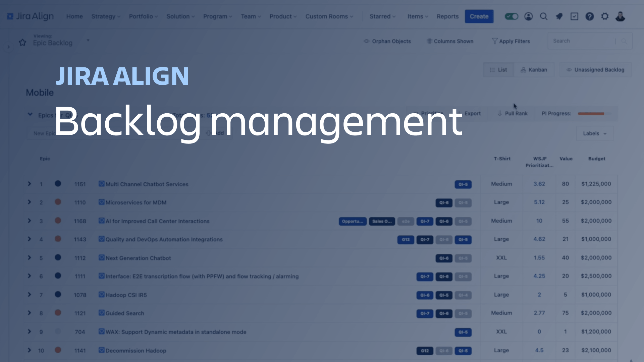This screenshot has width=644, height=362.
Task: Click the star/favorite icon for Epic Backlog
Action: 22,42
